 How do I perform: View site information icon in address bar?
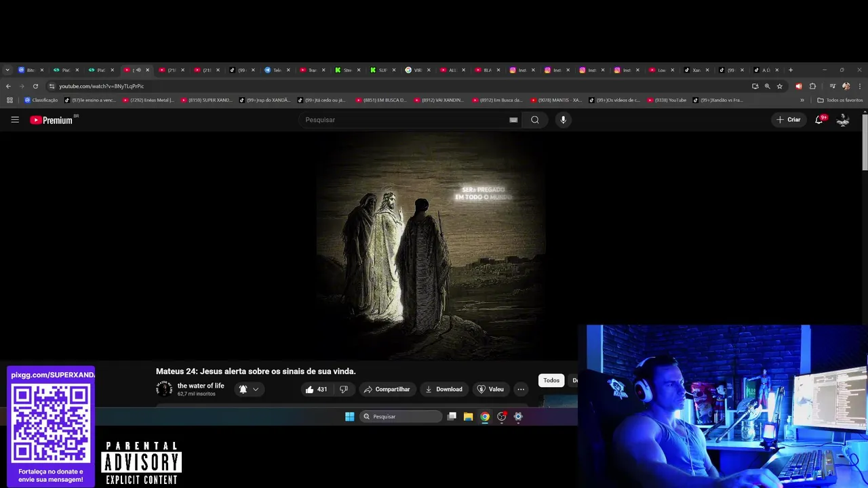pyautogui.click(x=52, y=86)
